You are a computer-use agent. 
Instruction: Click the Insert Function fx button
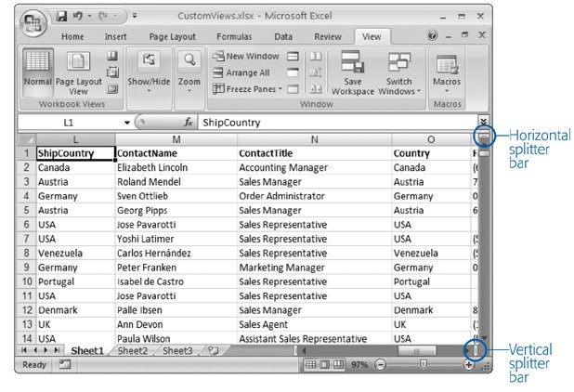tap(188, 122)
